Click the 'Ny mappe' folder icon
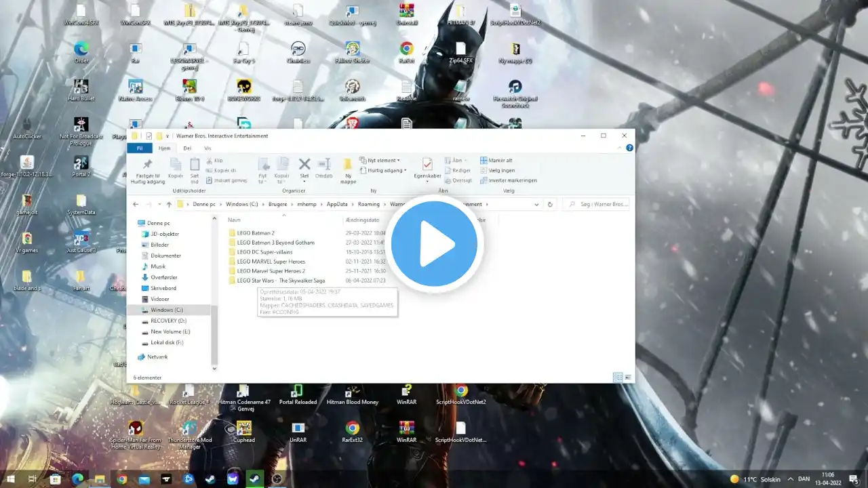 pyautogui.click(x=348, y=165)
